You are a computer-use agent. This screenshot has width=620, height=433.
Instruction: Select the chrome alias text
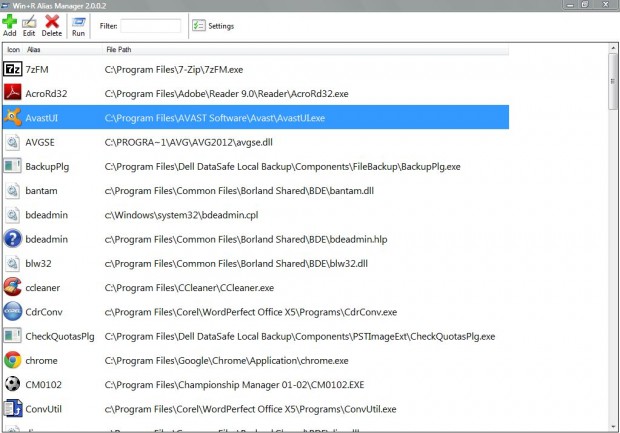point(41,361)
